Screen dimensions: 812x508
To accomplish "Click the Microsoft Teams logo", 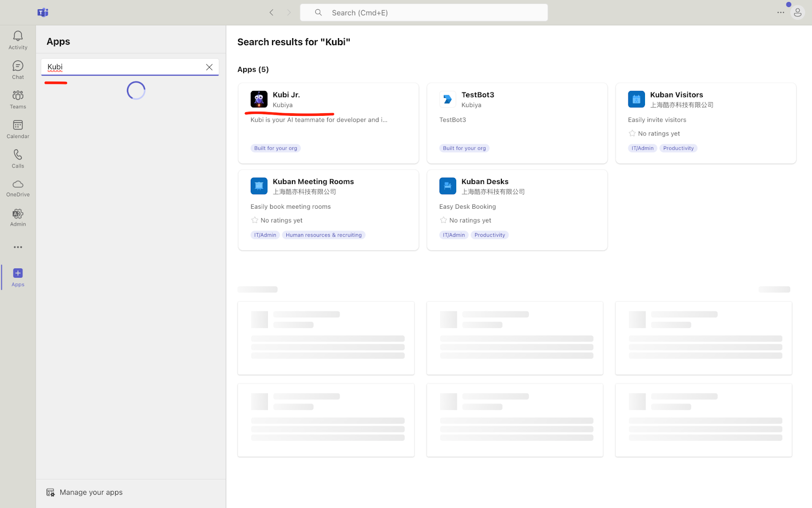I will (x=43, y=13).
